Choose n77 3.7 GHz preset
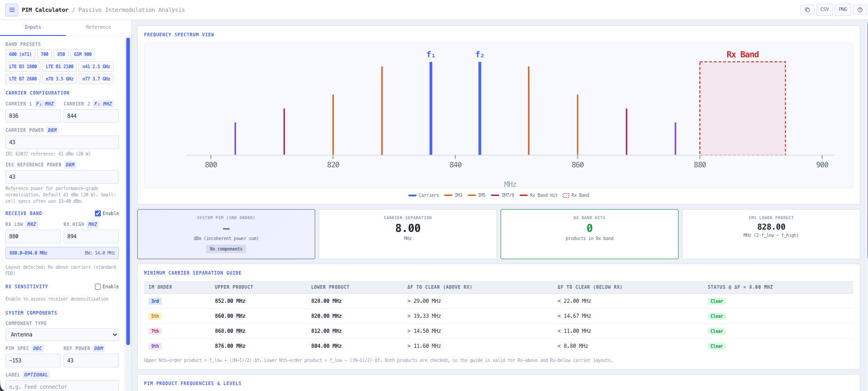Image resolution: width=868 pixels, height=391 pixels. pyautogui.click(x=96, y=79)
